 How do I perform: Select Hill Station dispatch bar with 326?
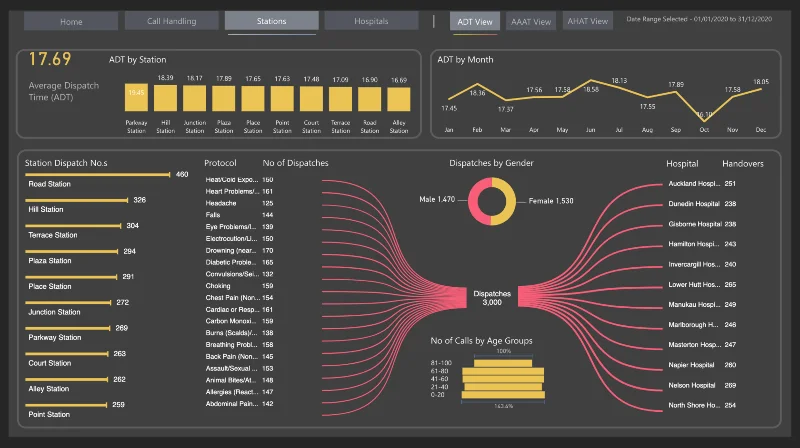(77, 200)
